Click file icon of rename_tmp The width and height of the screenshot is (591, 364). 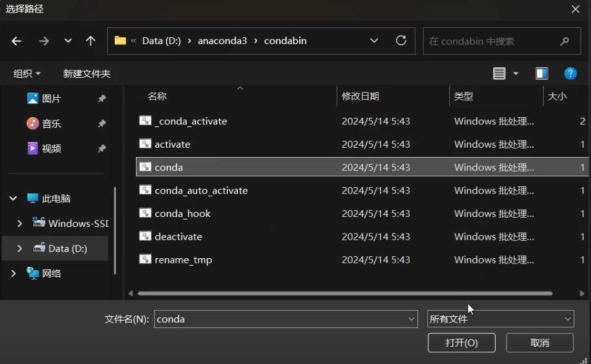[145, 259]
